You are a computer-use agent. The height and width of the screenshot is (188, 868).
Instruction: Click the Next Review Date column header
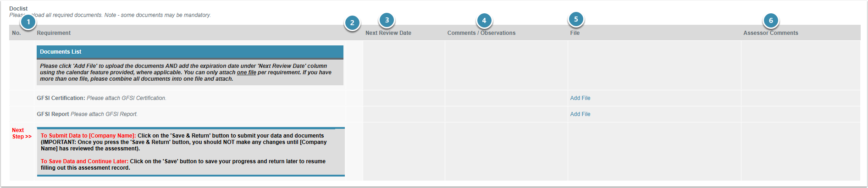pos(388,33)
